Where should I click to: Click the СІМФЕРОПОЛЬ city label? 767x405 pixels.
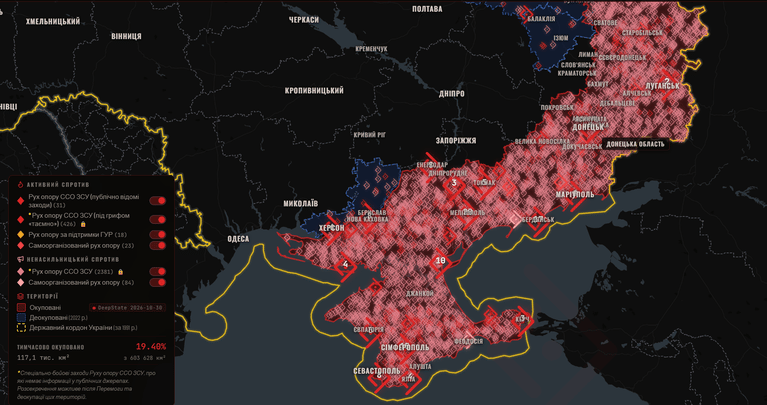click(x=405, y=347)
